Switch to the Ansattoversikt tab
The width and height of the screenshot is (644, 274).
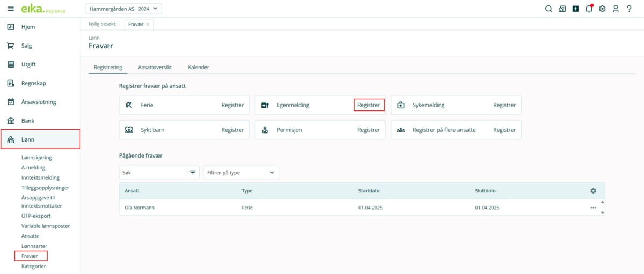click(155, 68)
